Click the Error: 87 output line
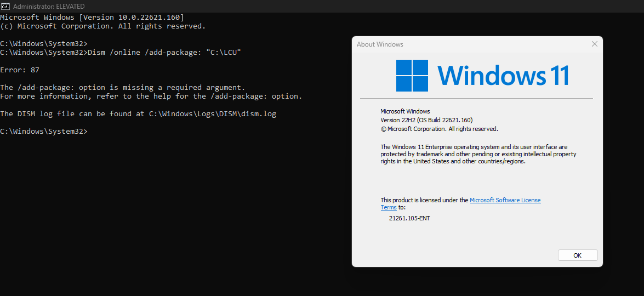644x296 pixels. click(x=20, y=70)
